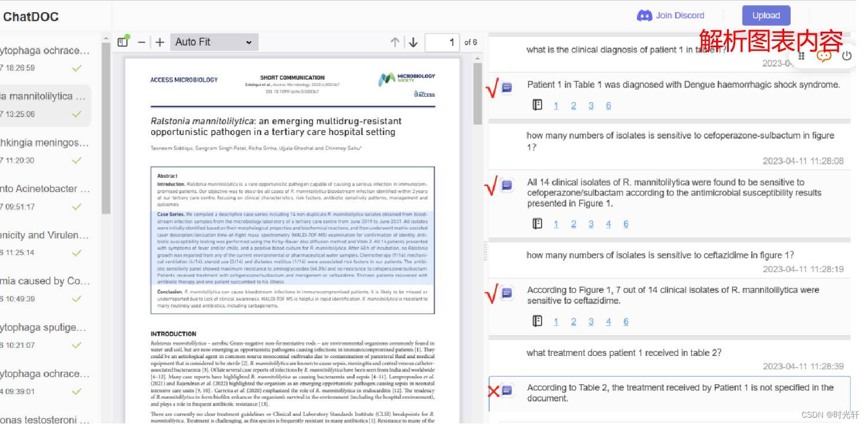
Task: Open page 2 link under Dengue answer
Action: 573,106
